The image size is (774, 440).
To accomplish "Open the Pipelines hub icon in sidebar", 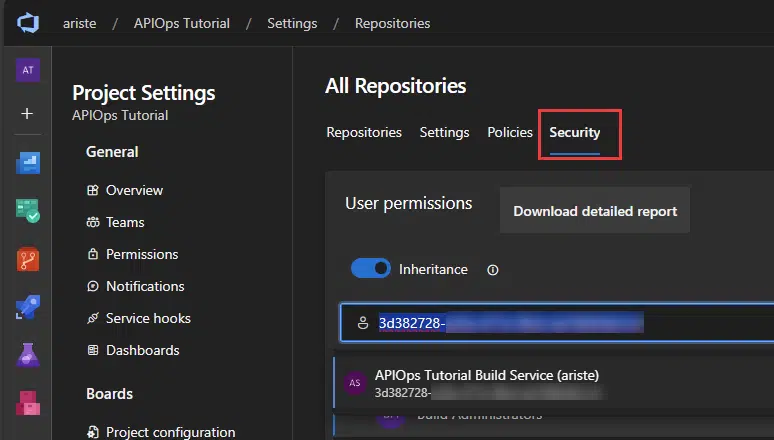I will (x=28, y=307).
